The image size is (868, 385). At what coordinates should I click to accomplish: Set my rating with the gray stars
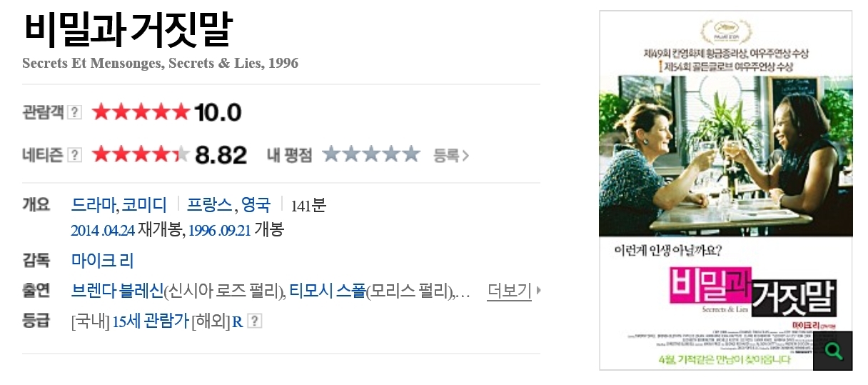coord(370,154)
